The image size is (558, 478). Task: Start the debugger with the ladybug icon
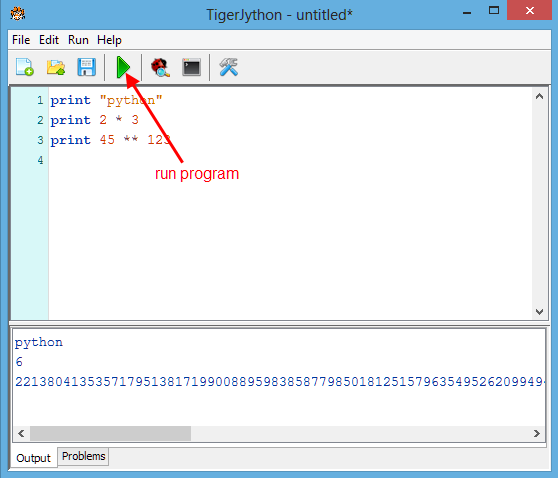pyautogui.click(x=160, y=67)
